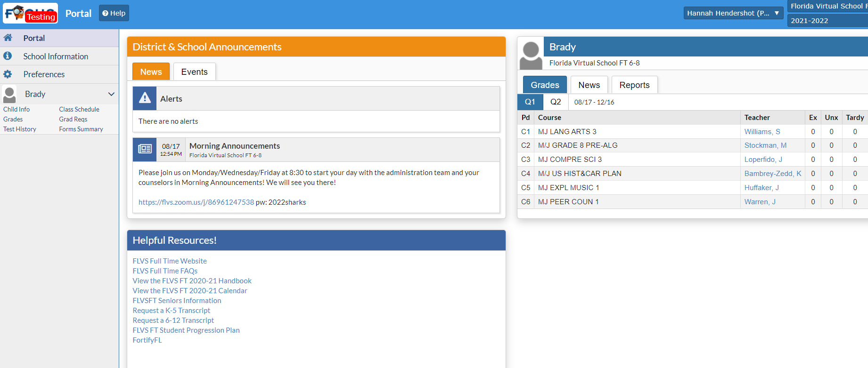Click the School Information info icon

coord(8,56)
